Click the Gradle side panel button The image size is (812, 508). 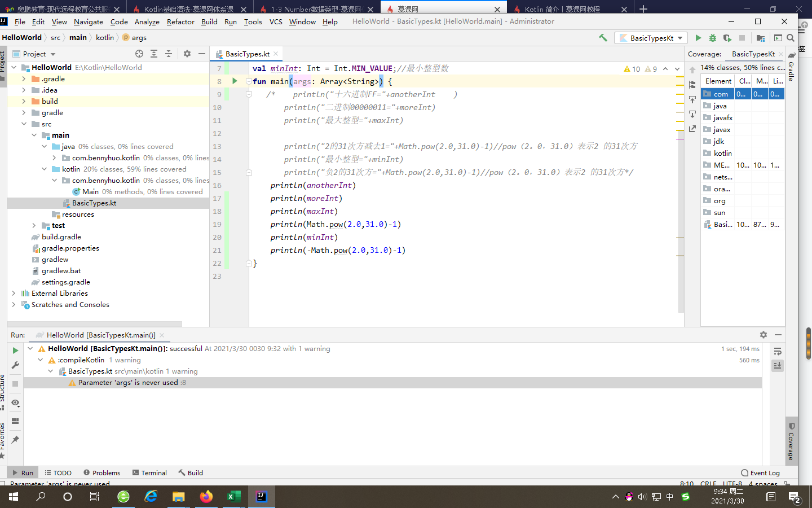(791, 67)
